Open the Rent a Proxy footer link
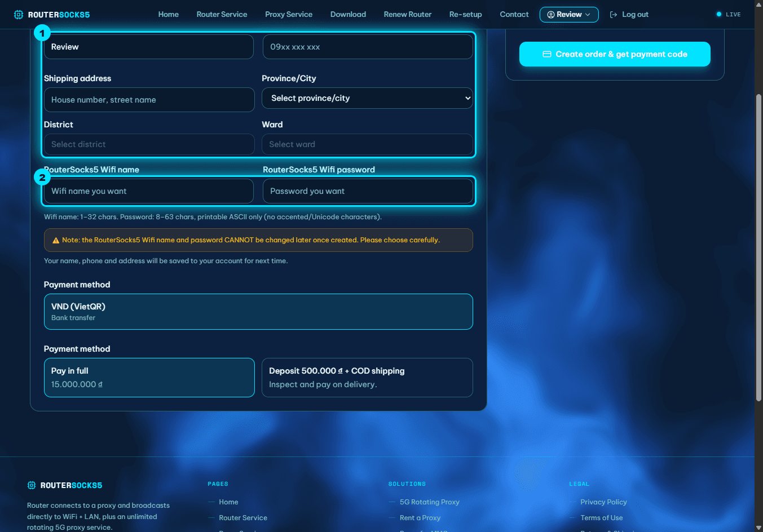The image size is (763, 532). [420, 518]
